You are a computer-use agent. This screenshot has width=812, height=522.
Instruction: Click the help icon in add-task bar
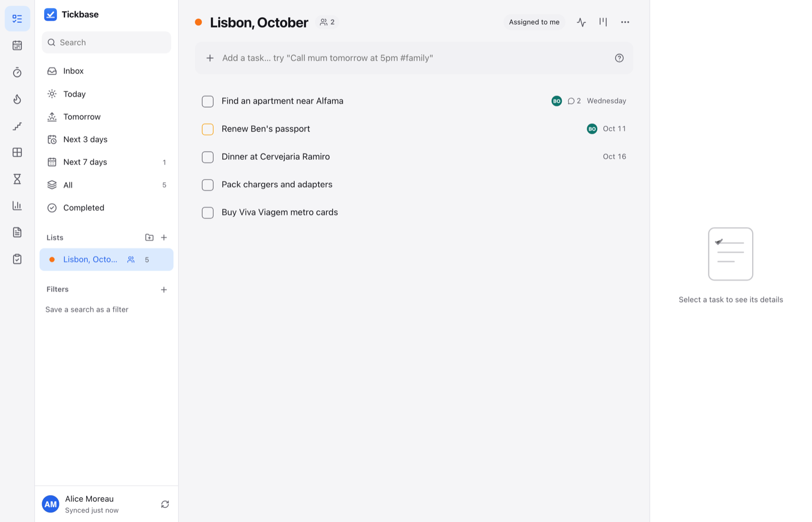(619, 58)
